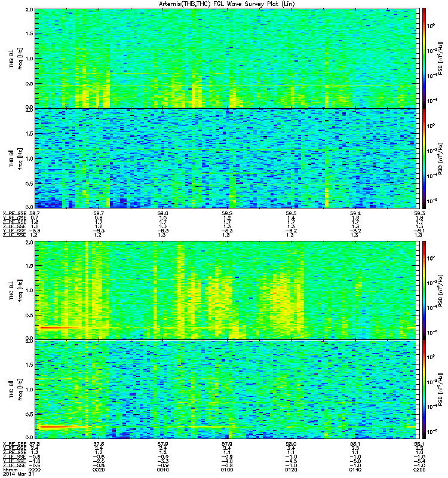
Task: Click the '0100' time tick label
Action: (x=227, y=470)
